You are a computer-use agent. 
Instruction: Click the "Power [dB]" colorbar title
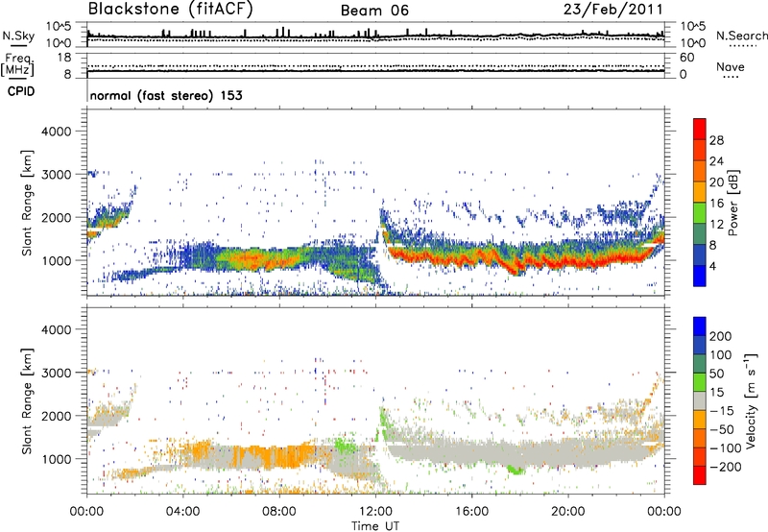pos(733,203)
